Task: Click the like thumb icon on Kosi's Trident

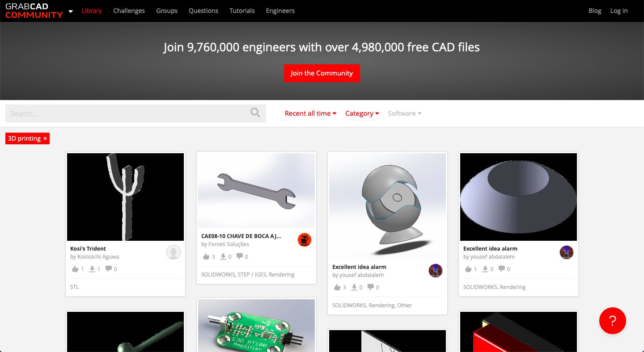Action: 75,269
